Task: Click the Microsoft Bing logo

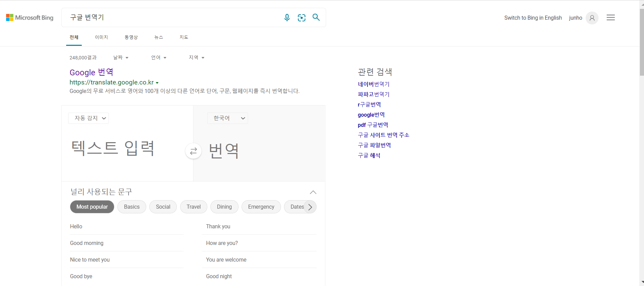Action: 30,18
